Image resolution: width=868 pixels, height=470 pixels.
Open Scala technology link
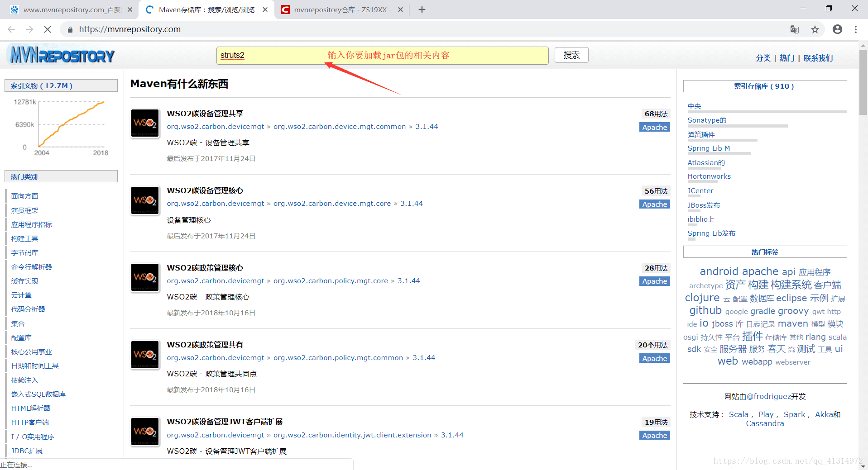pyautogui.click(x=739, y=414)
